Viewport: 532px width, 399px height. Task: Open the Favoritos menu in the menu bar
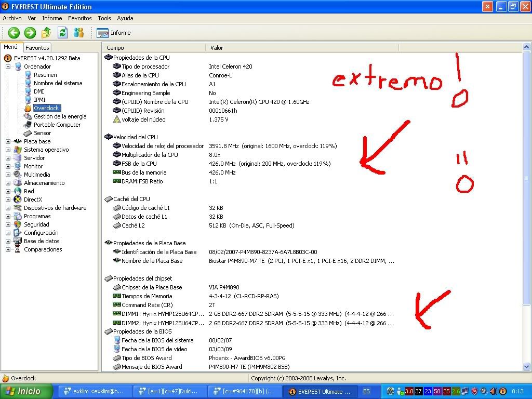(x=79, y=18)
